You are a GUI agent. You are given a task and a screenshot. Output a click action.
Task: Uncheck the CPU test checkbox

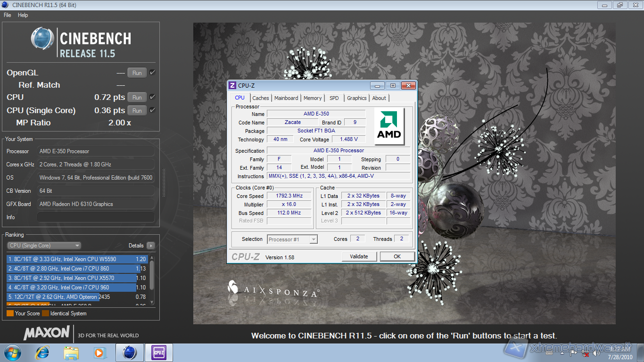click(152, 97)
